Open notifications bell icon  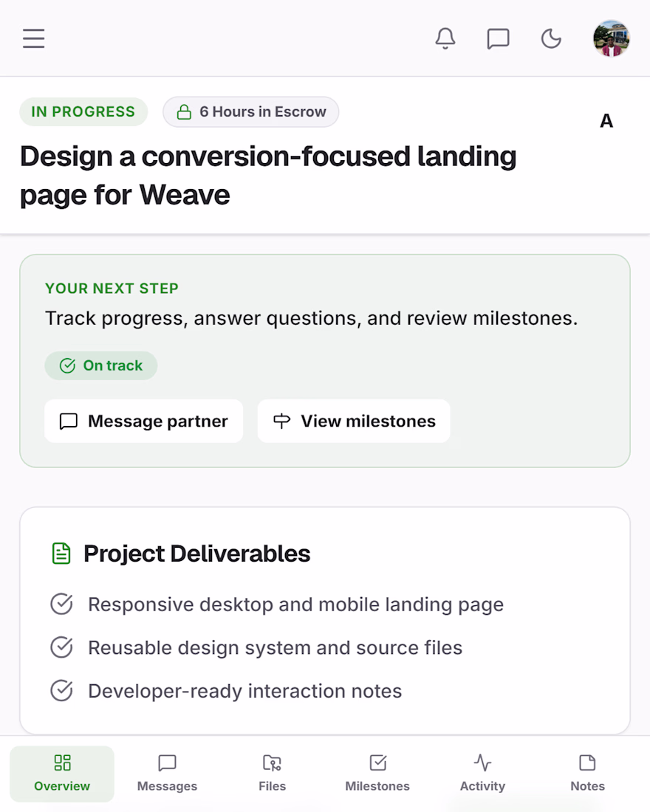click(445, 38)
